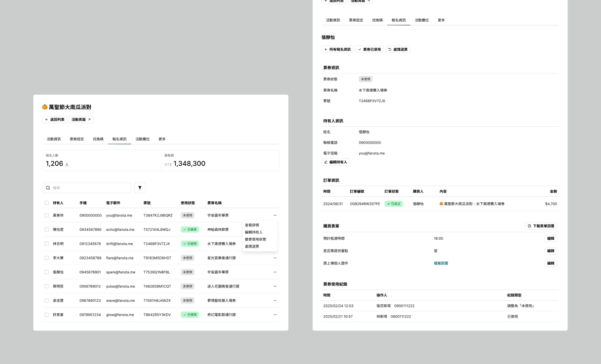601x364 pixels.
Task: Click the 已成立 order status badge
Action: point(393,204)
